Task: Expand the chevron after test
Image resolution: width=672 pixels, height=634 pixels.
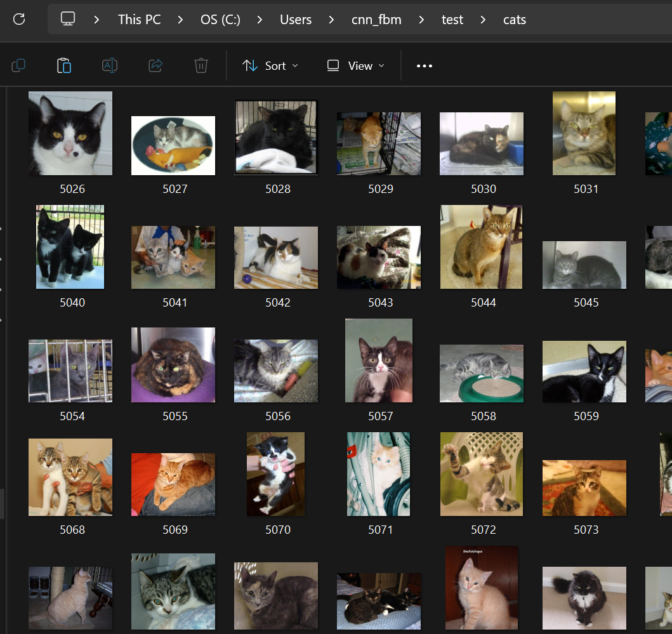Action: click(483, 20)
